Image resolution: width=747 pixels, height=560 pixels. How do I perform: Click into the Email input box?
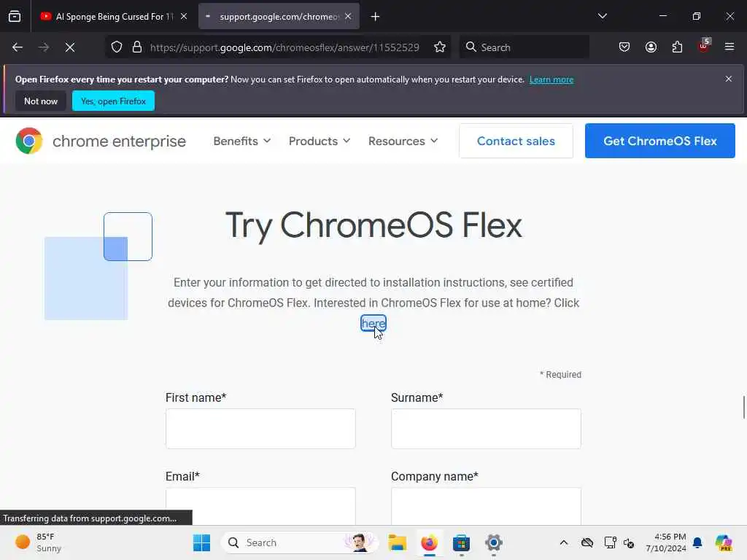click(260, 506)
